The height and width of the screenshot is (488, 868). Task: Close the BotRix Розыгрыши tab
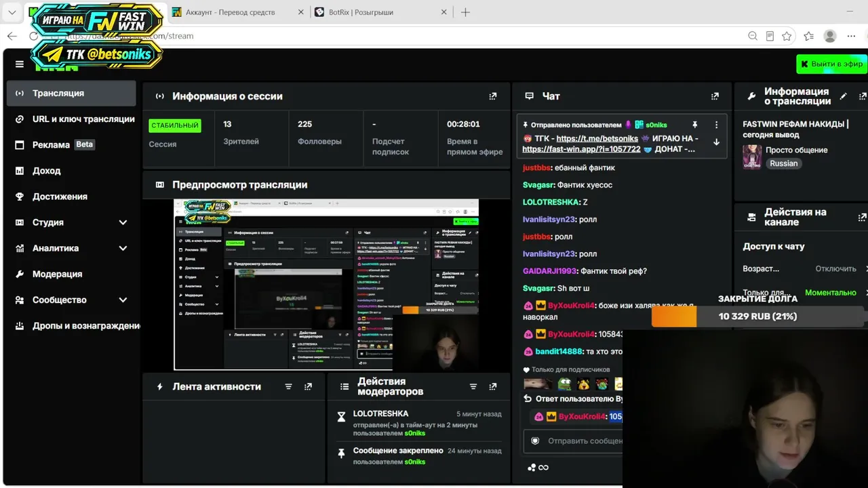[x=443, y=12]
